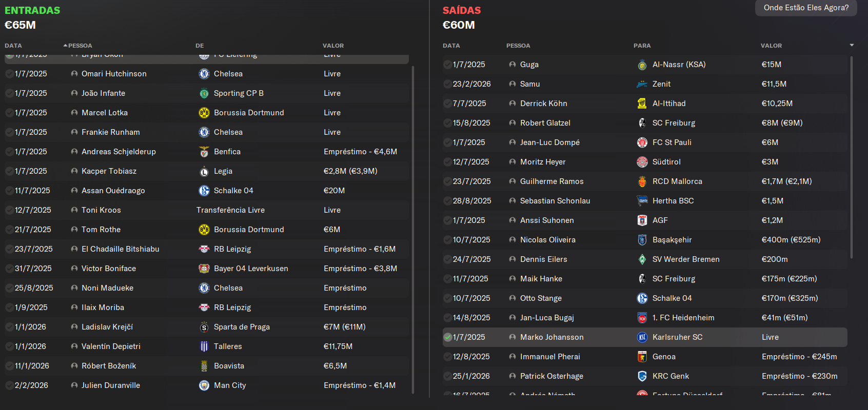
Task: Toggle the check circle on Toni Kroos's row
Action: point(9,210)
